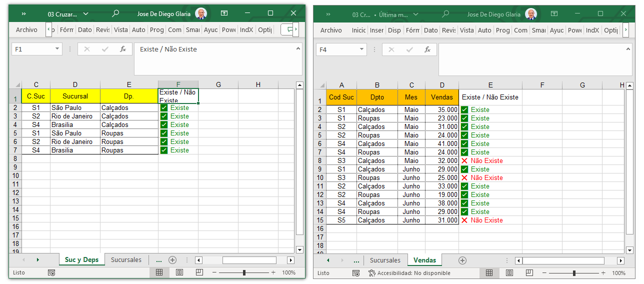Add new sheet in right window
The height and width of the screenshot is (284, 644).
(462, 260)
